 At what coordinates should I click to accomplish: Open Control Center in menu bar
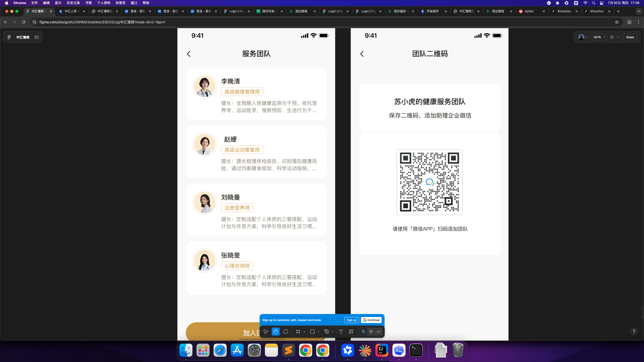(x=602, y=3)
